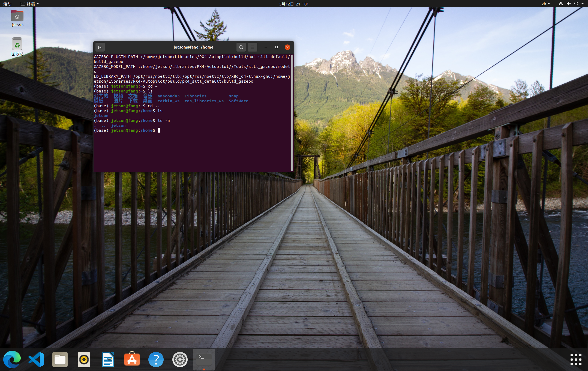Click anaconda3 in the ls output
The height and width of the screenshot is (371, 588).
(169, 96)
